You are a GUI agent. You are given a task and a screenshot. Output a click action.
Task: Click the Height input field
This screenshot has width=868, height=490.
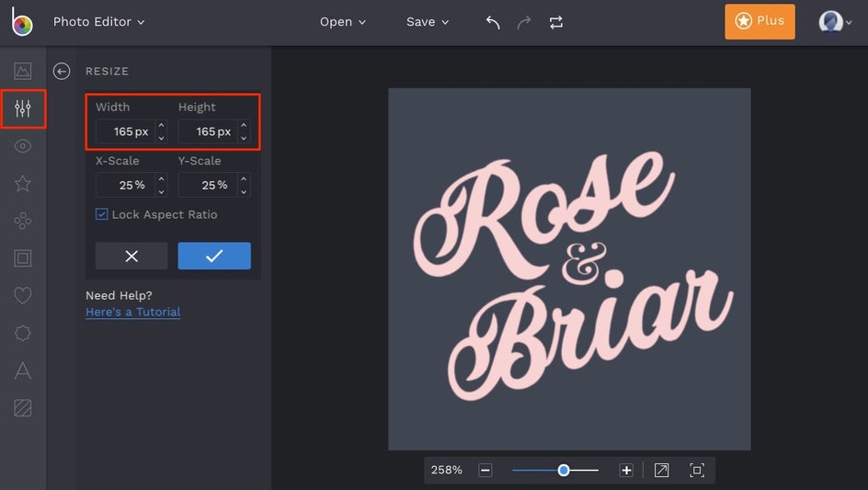(x=206, y=131)
